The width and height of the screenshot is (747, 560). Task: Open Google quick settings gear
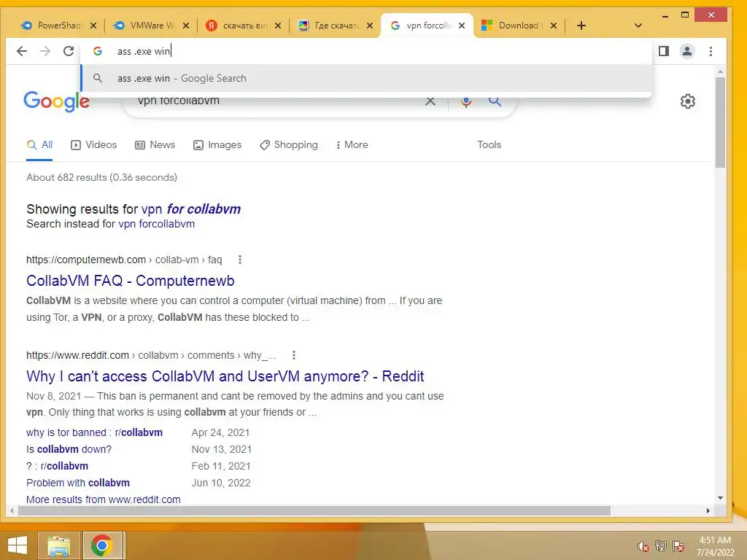[687, 101]
